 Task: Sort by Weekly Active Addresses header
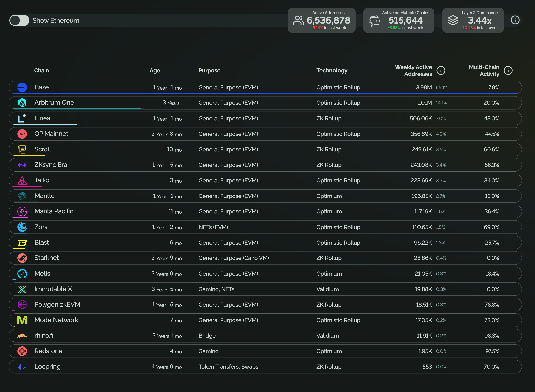point(413,70)
